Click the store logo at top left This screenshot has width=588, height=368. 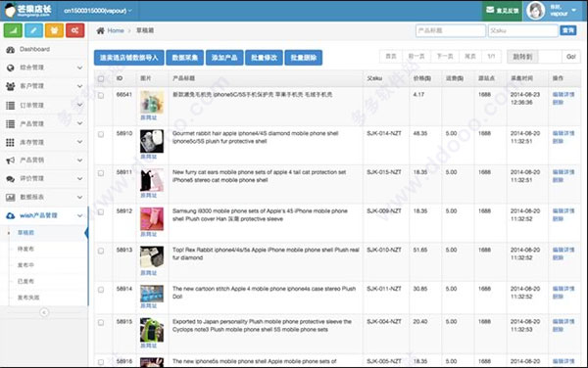point(27,10)
